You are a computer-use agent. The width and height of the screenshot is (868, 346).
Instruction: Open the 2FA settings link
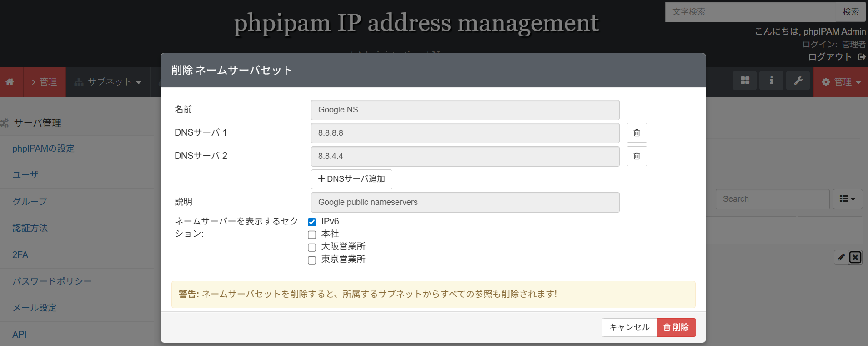pos(20,255)
